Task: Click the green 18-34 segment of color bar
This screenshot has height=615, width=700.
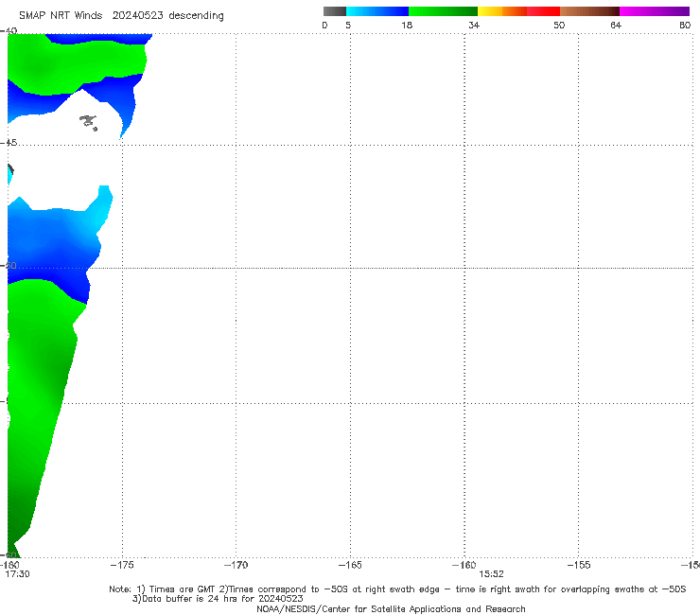Action: tap(443, 11)
